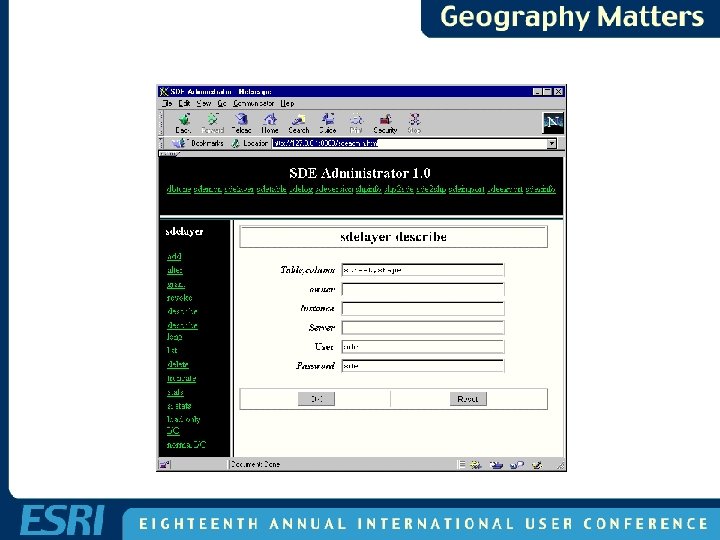Click the security lock in status bar
The image size is (720, 540).
coord(164,465)
